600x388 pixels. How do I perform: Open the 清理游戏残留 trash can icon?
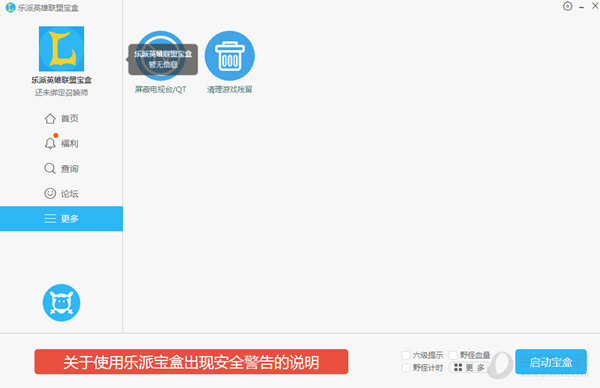tap(230, 56)
